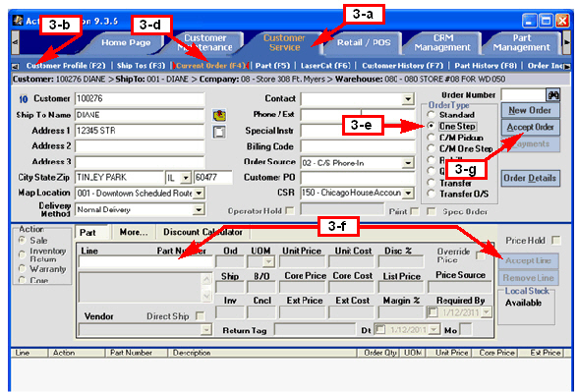578x392 pixels.
Task: Go to Part History (F8)
Action: tap(486, 66)
